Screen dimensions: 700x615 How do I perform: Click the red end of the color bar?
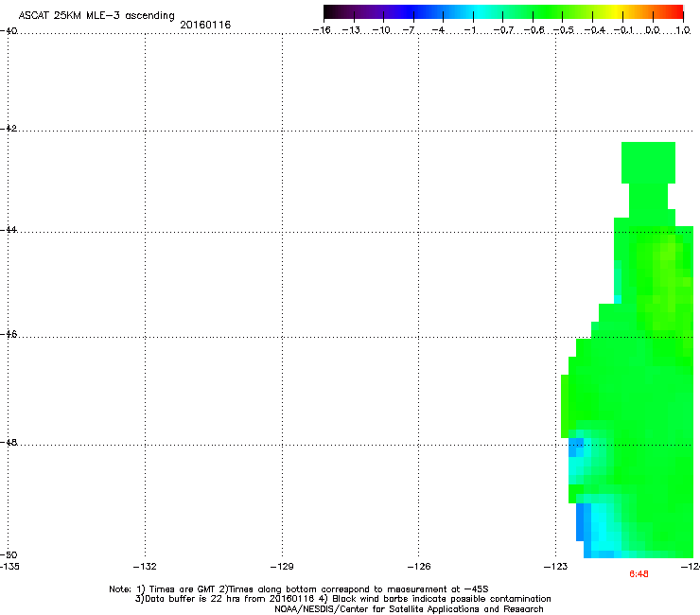pos(677,12)
